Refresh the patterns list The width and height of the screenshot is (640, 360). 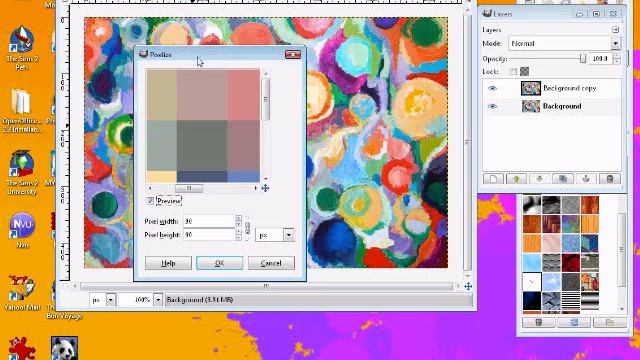574,322
